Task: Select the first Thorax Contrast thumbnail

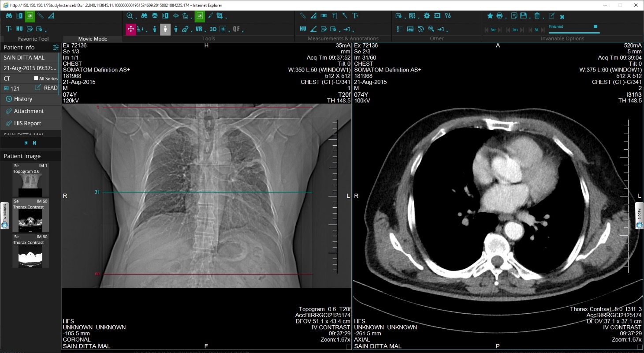Action: tap(30, 216)
